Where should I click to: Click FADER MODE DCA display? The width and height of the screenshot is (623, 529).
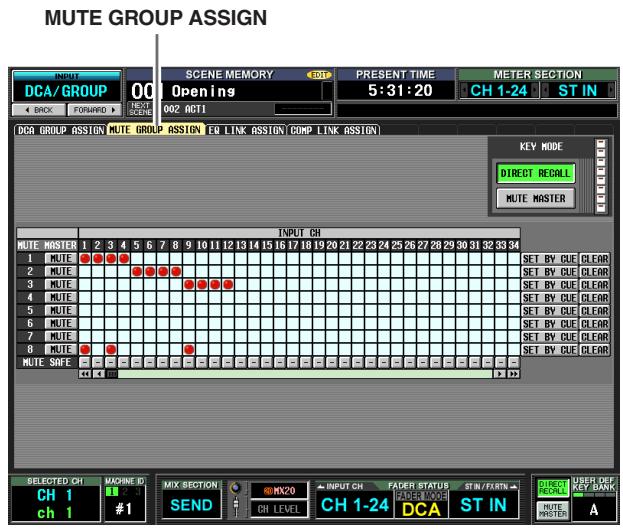point(421,504)
